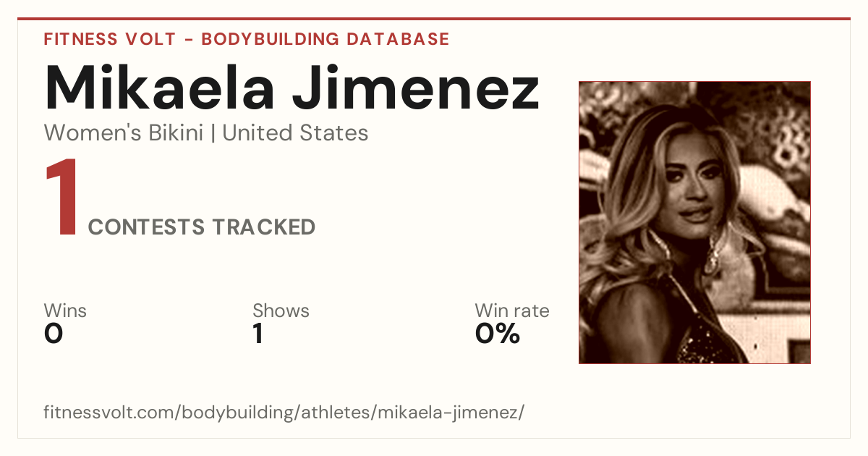The height and width of the screenshot is (456, 868).
Task: Select the 0% win rate value
Action: (x=498, y=334)
